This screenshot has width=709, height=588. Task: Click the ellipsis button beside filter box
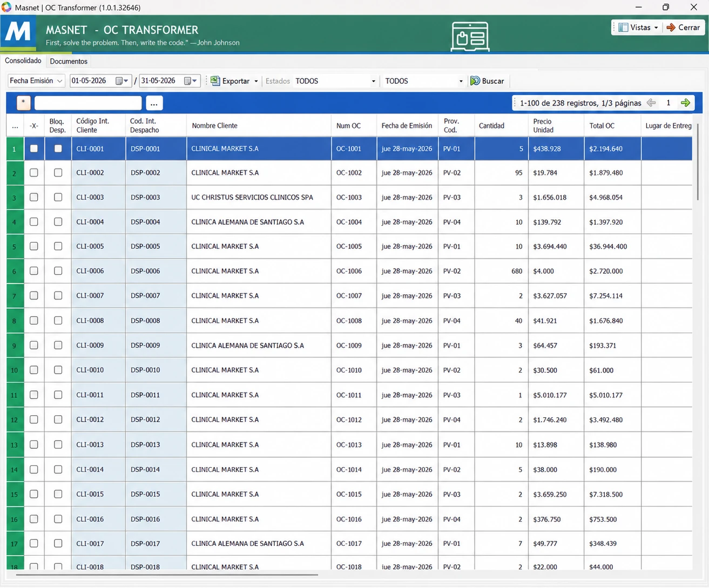pyautogui.click(x=154, y=103)
